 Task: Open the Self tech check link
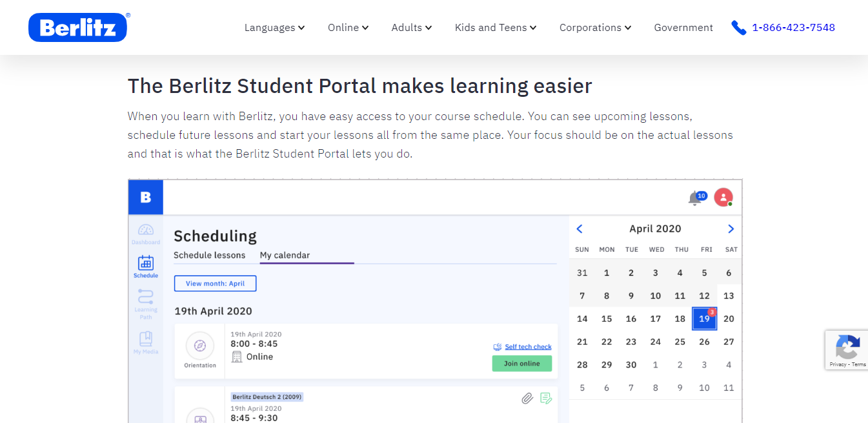coord(527,347)
